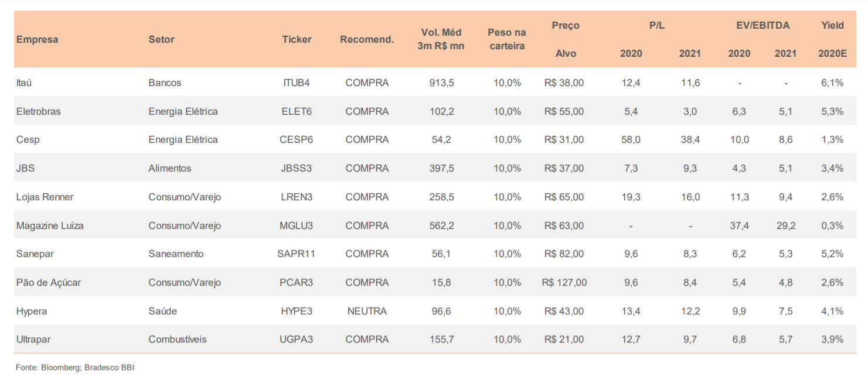Image resolution: width=868 pixels, height=387 pixels.
Task: Click the ITUB4 ticker cell
Action: pyautogui.click(x=297, y=83)
